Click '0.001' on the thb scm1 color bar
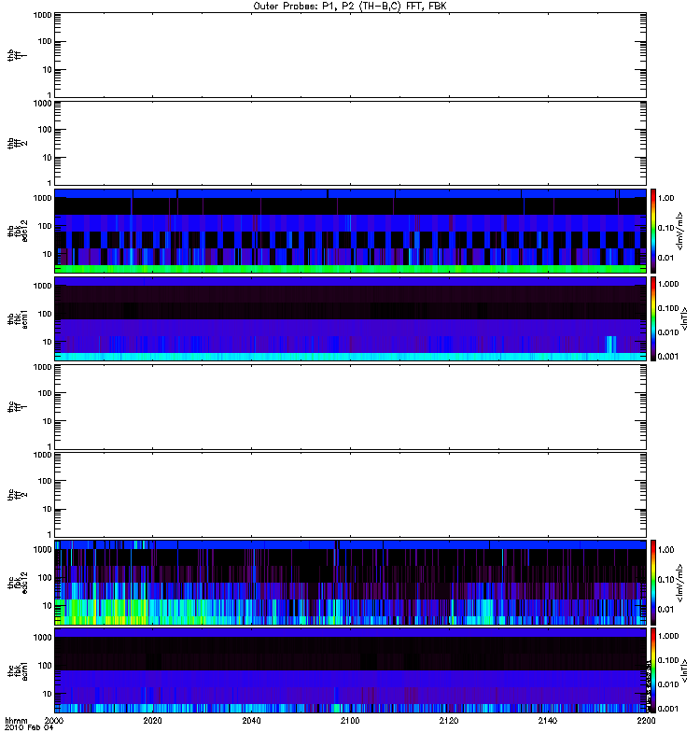700x747 pixels. [668, 357]
